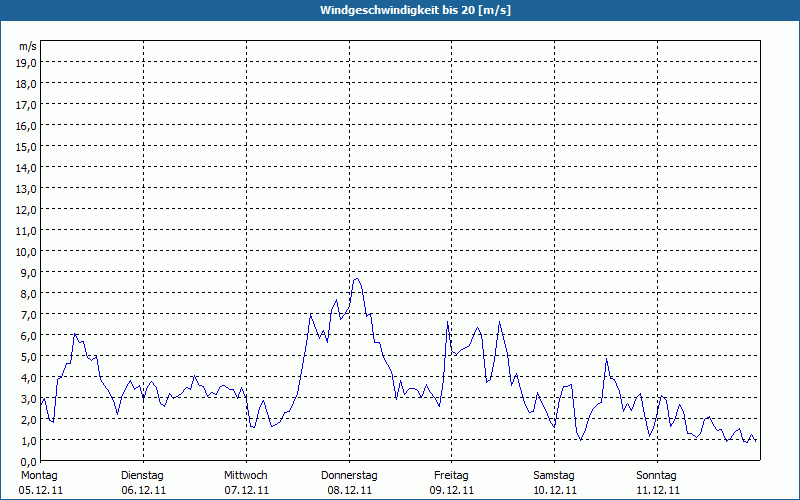Image resolution: width=800 pixels, height=500 pixels.
Task: Click the 11,0 y-axis label
Action: coord(26,231)
